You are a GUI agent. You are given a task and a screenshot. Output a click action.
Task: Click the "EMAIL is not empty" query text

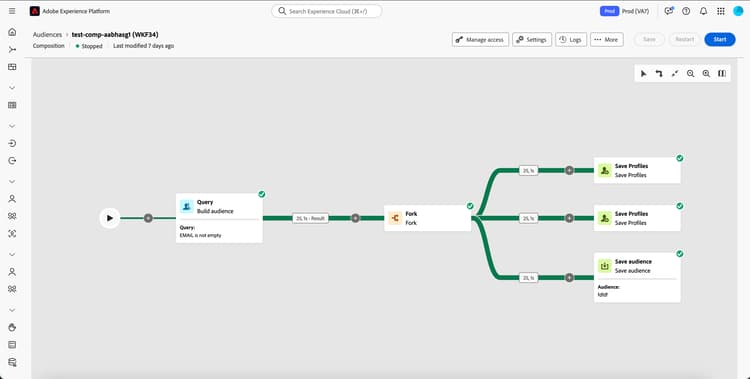(200, 235)
